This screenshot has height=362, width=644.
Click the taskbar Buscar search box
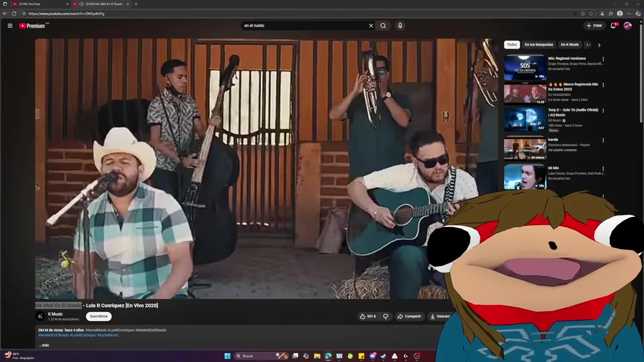coord(262,356)
